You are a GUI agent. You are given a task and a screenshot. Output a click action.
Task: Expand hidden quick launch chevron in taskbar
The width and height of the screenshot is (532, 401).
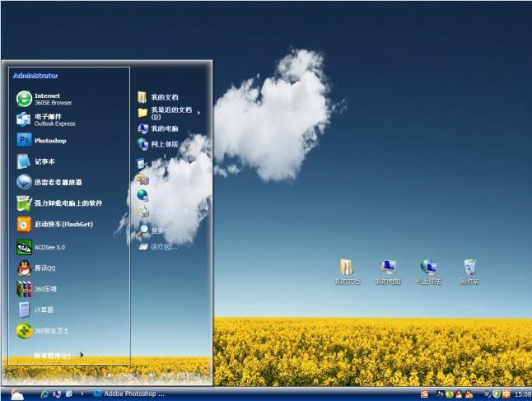coord(82,394)
